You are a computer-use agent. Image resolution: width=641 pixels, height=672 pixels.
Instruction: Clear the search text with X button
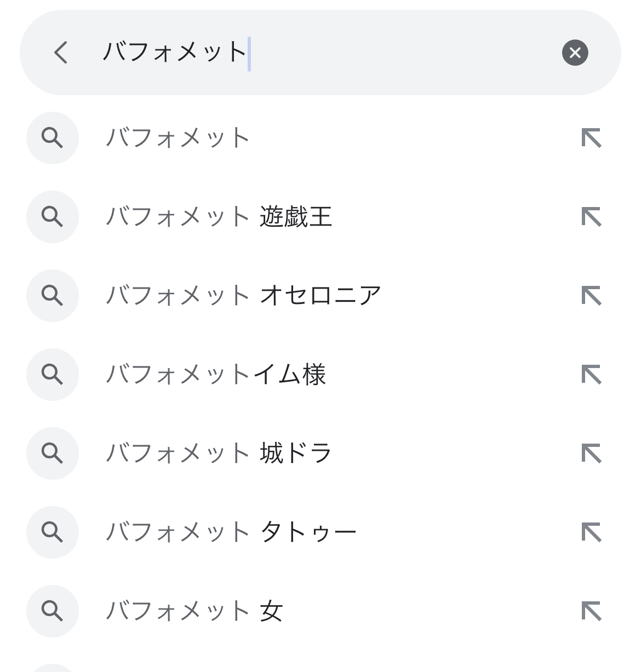click(575, 53)
